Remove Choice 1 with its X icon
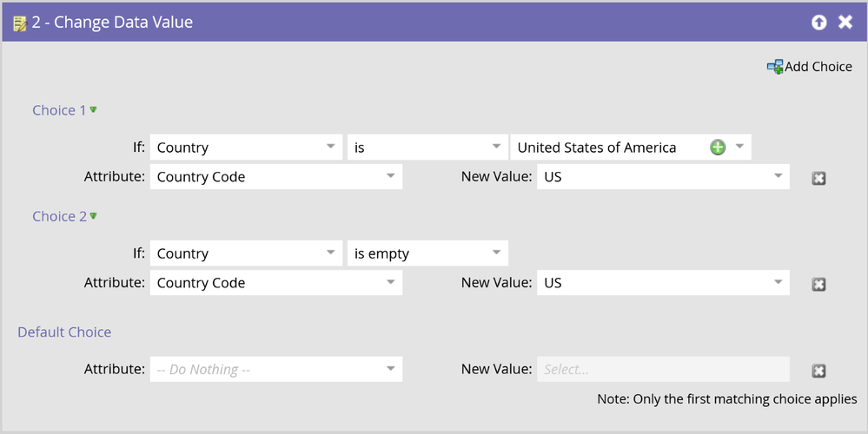This screenshot has width=868, height=434. [x=818, y=178]
